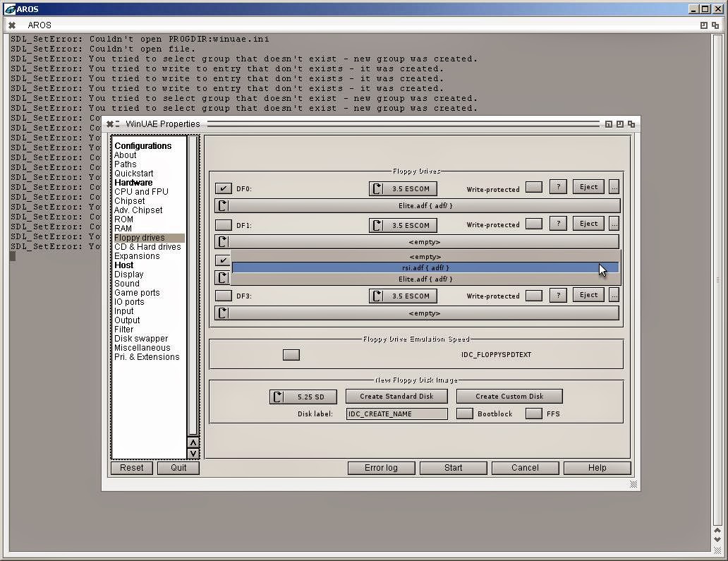Toggle DF1 Write-protected checkbox

click(x=534, y=224)
